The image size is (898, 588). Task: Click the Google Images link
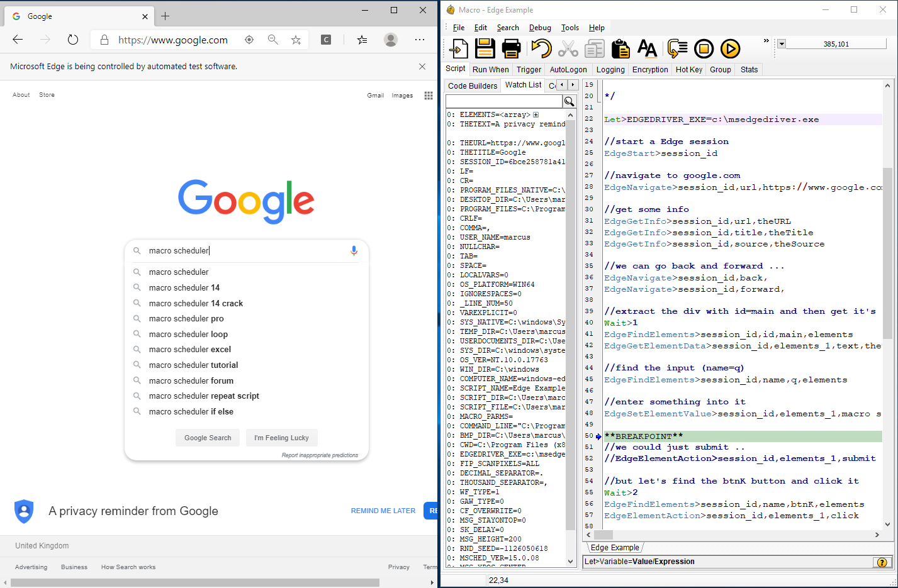point(402,96)
